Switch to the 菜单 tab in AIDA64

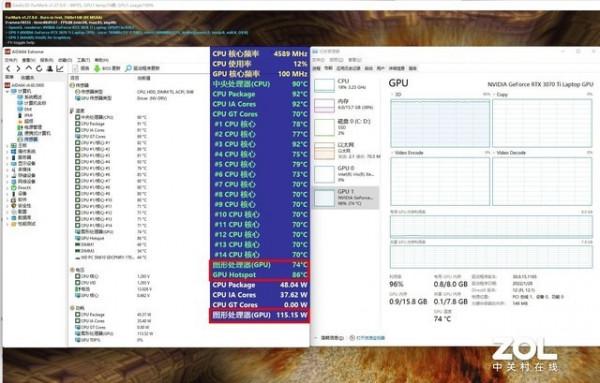click(x=10, y=77)
